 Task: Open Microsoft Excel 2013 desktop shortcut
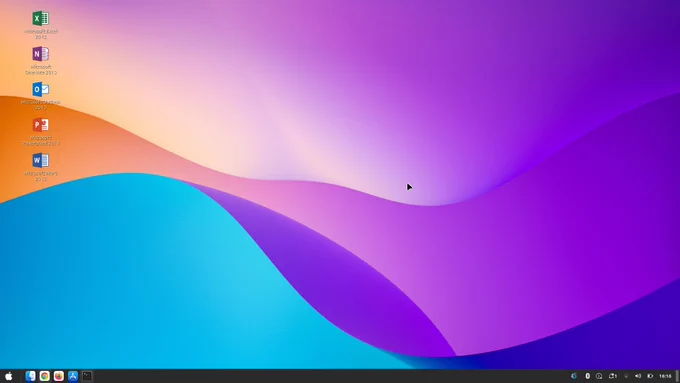[40, 25]
